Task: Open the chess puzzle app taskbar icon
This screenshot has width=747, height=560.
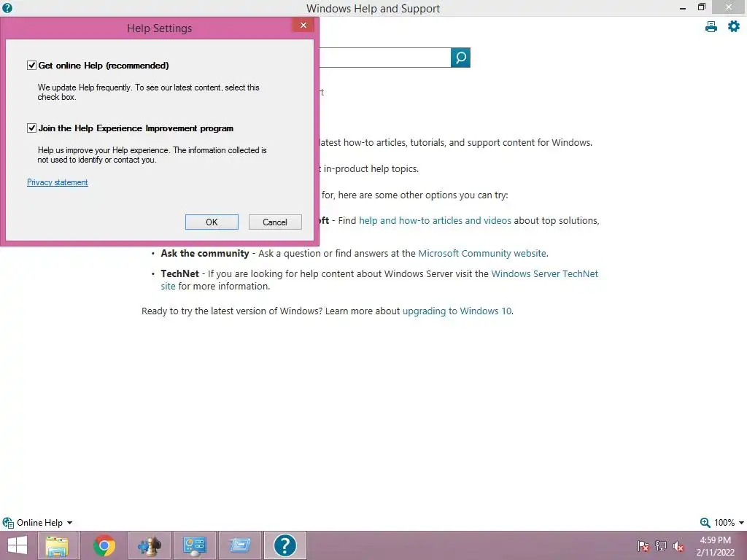Action: (x=150, y=545)
